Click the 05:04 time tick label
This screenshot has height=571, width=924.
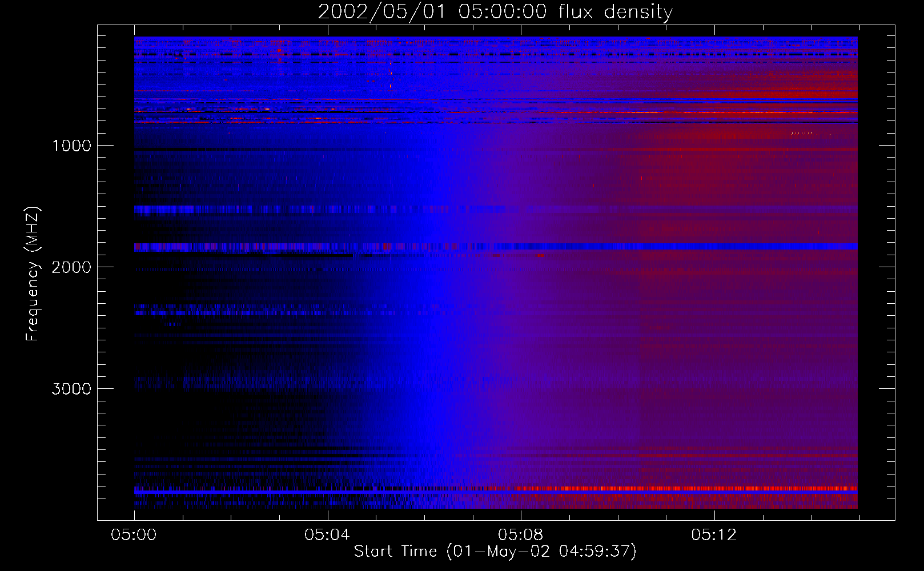pos(327,534)
